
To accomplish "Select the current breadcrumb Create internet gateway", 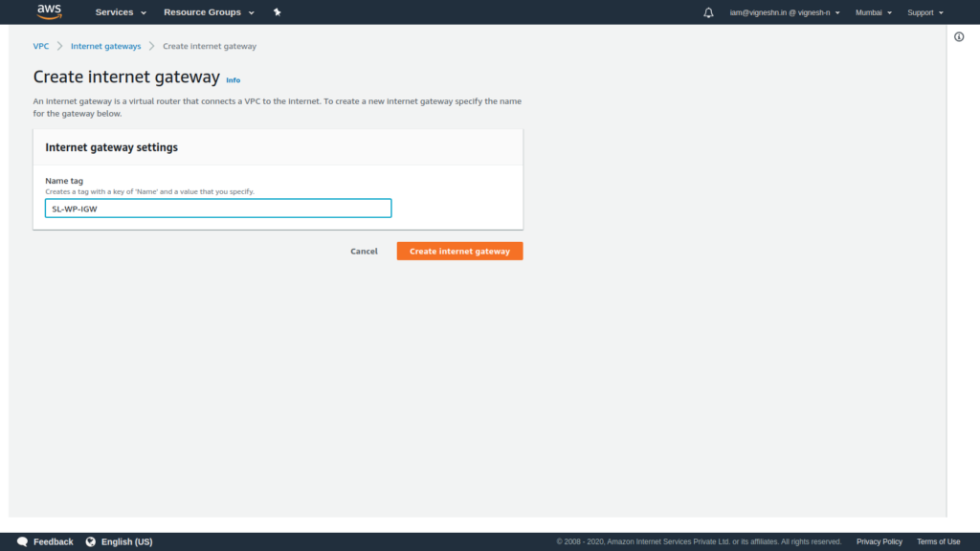I will tap(210, 46).
